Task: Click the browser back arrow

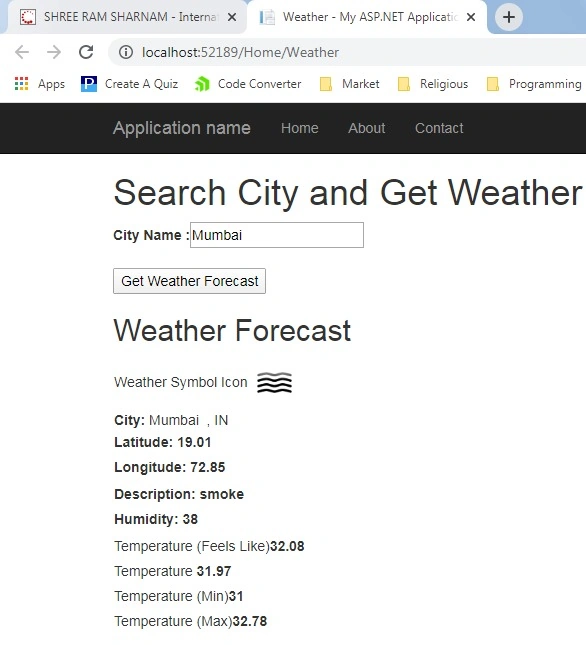Action: click(x=22, y=52)
